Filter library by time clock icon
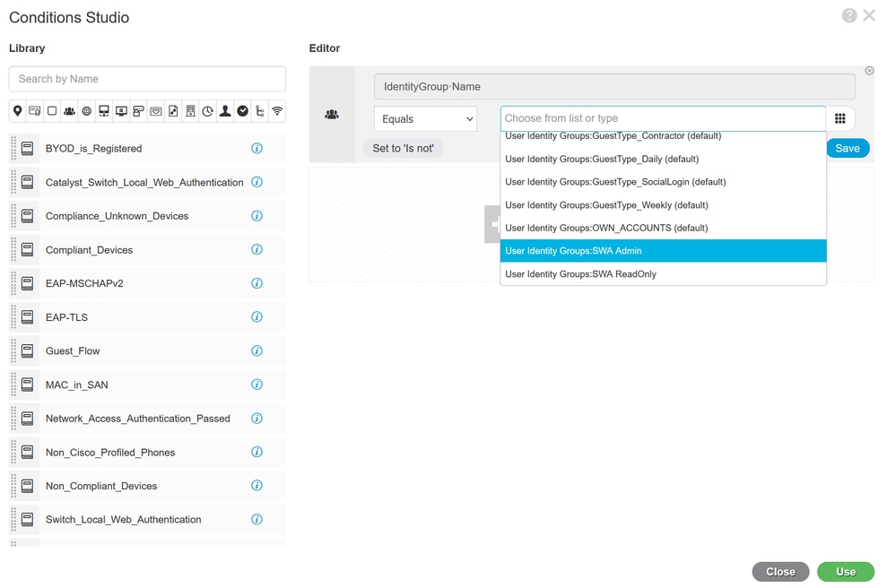Screen dimensions: 896x588 tap(208, 111)
